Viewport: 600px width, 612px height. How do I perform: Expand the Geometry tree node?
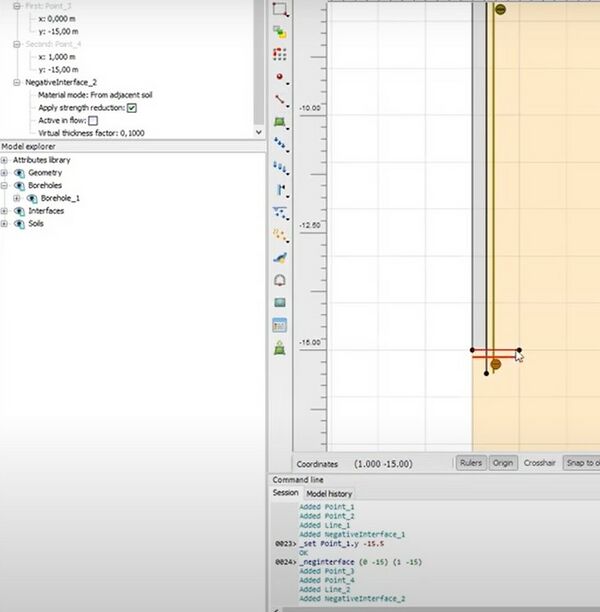(x=5, y=173)
